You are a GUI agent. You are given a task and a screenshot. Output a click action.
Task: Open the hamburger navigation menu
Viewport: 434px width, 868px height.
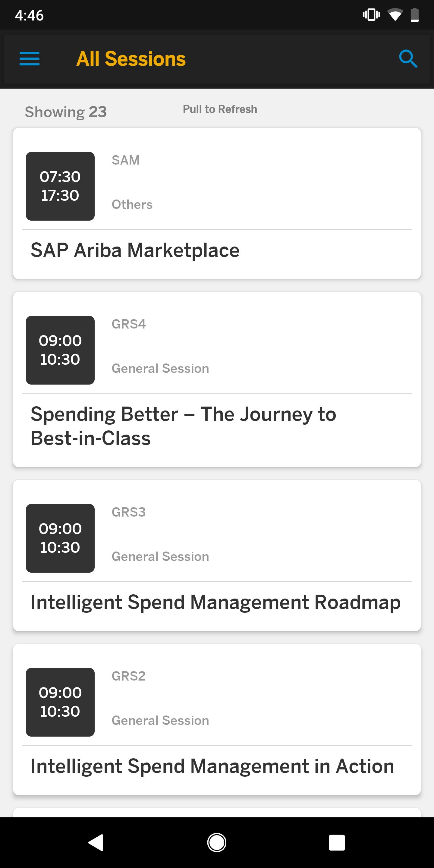tap(30, 59)
